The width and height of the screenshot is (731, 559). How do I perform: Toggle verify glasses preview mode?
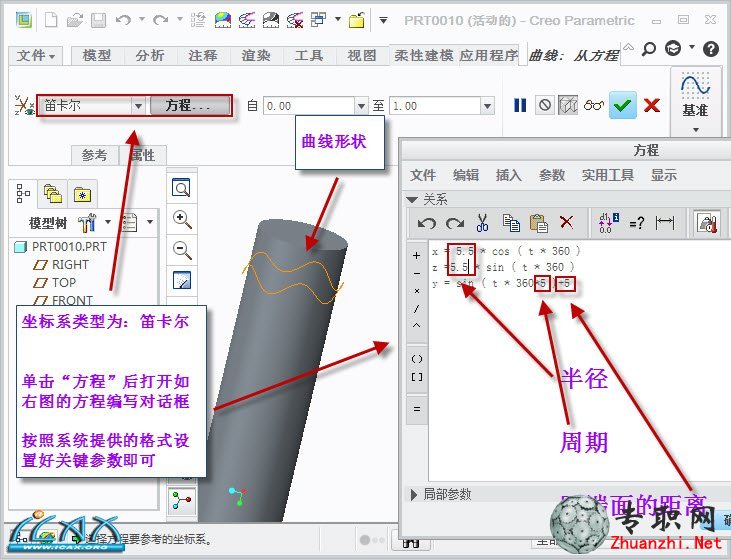click(x=594, y=105)
